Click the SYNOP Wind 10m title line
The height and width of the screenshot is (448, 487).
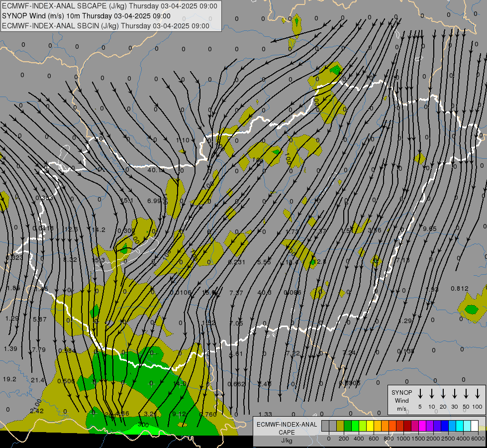86,16
